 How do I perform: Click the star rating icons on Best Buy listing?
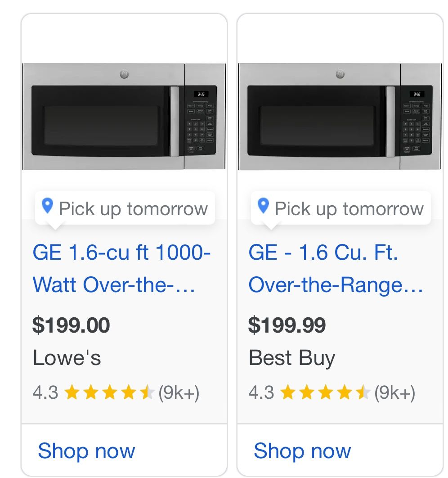click(325, 393)
